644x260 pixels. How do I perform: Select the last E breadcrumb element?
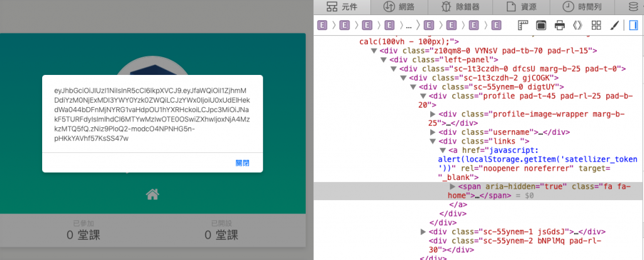tap(496, 26)
